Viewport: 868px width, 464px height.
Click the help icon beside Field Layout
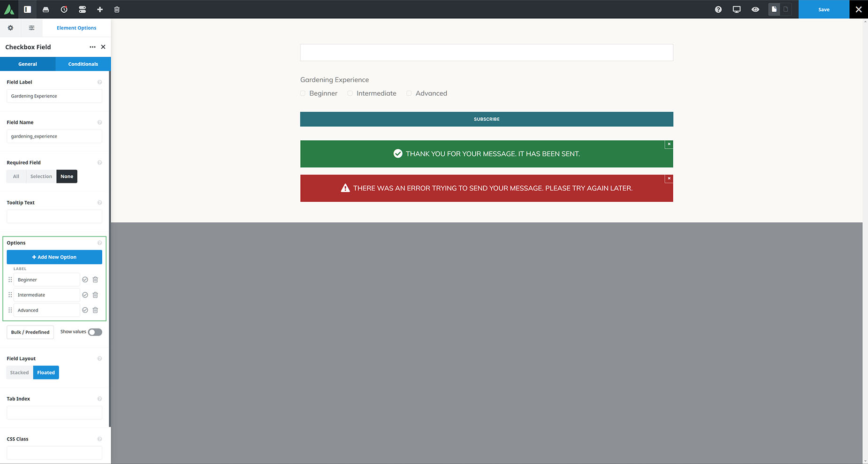[x=99, y=359]
